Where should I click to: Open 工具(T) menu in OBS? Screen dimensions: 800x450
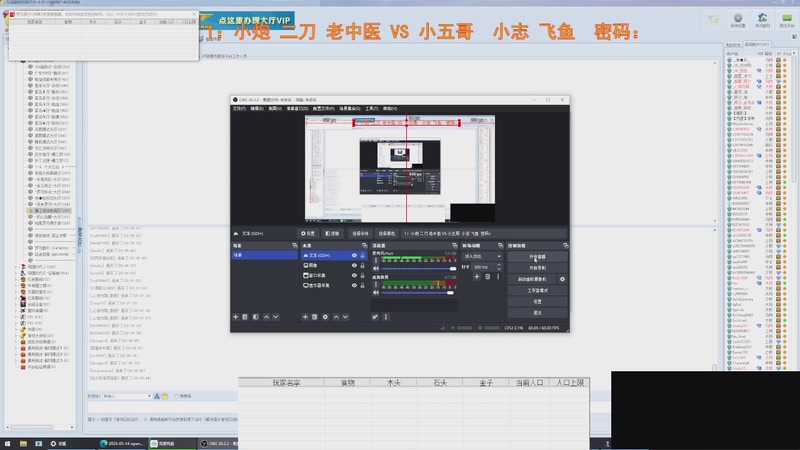(x=371, y=109)
